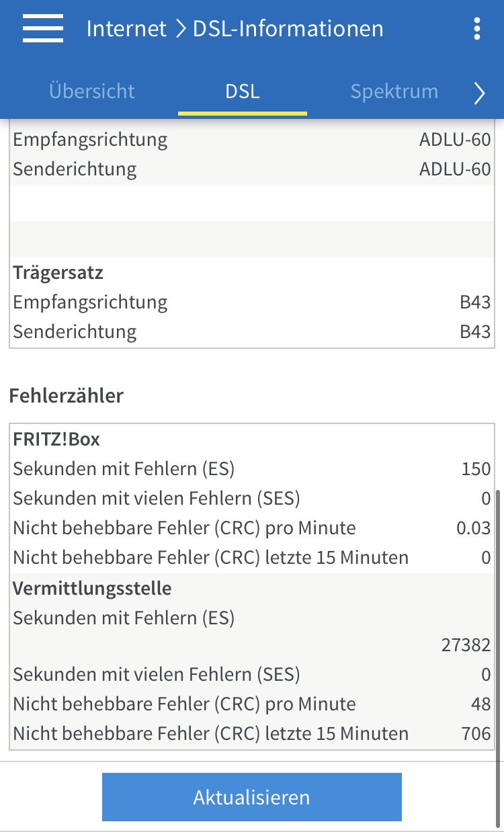Click the Aktualisieren button
Image resolution: width=504 pixels, height=832 pixels.
(x=252, y=797)
